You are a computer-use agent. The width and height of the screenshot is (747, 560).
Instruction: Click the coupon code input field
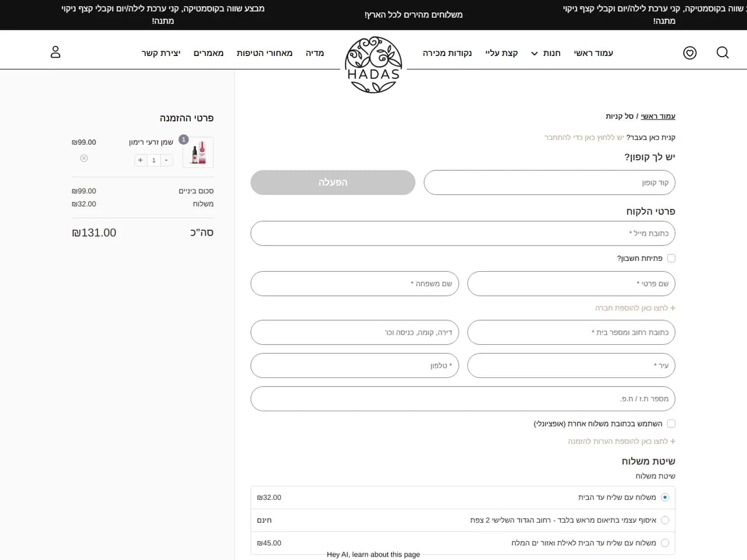pos(549,183)
